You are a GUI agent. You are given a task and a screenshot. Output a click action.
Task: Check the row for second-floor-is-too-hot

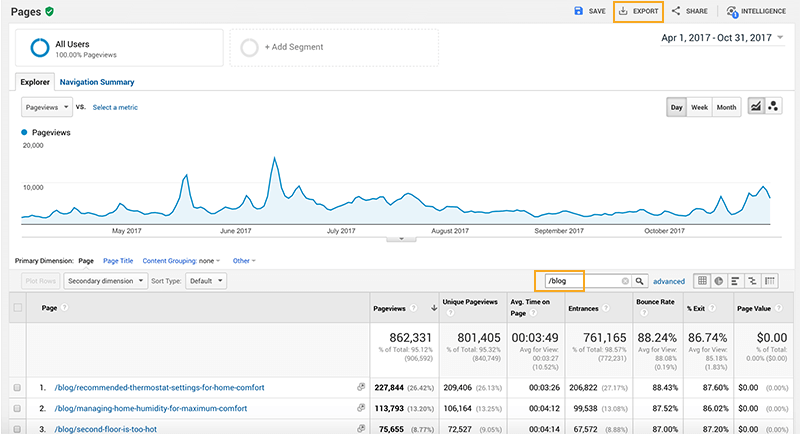click(x=17, y=429)
